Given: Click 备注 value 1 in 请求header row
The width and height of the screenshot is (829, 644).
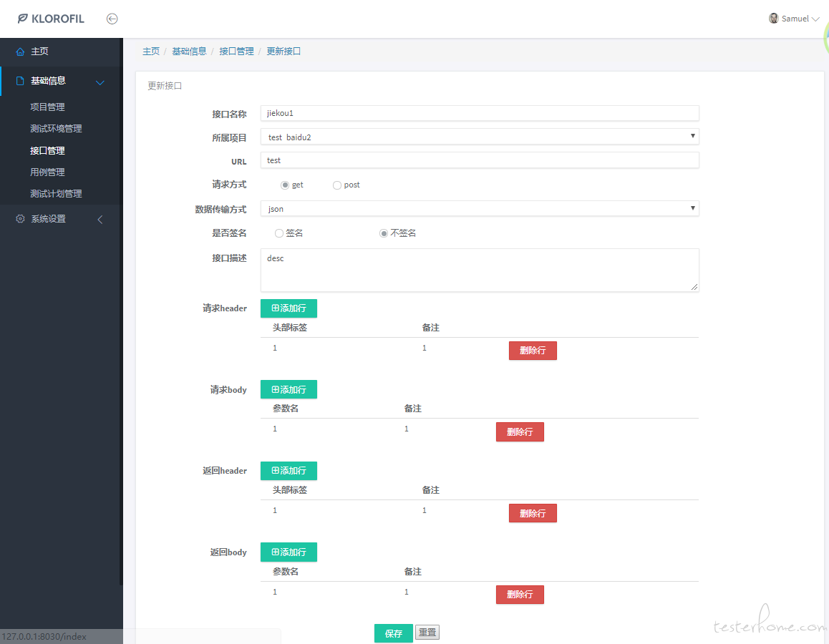Looking at the screenshot, I should pyautogui.click(x=425, y=348).
